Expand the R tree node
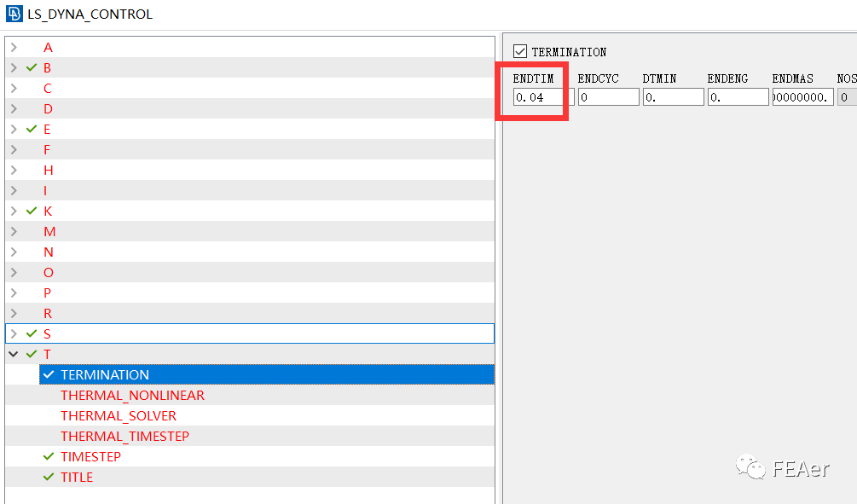 [14, 313]
